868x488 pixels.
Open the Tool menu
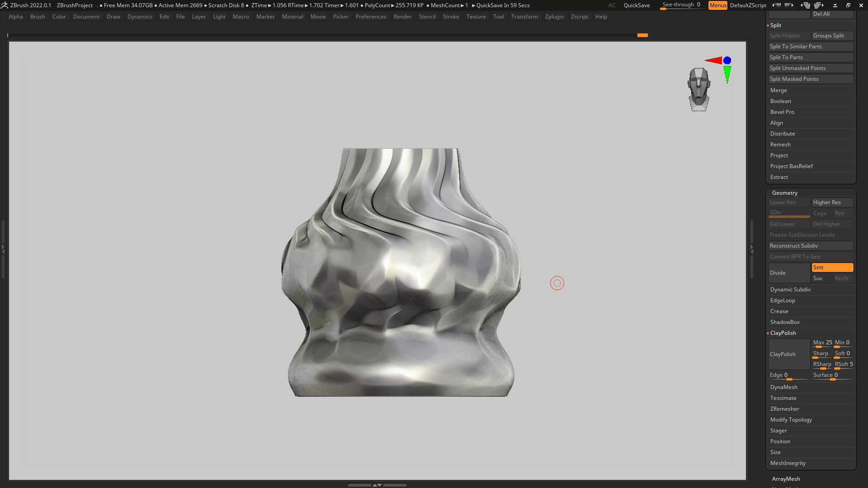[x=498, y=17]
